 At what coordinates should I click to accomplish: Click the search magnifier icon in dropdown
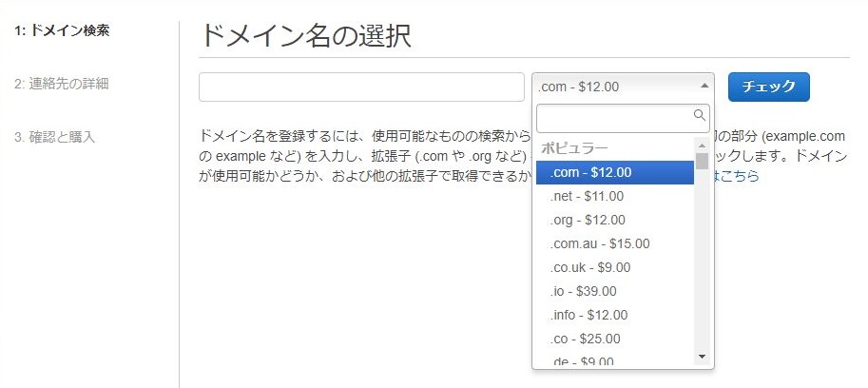(x=700, y=116)
